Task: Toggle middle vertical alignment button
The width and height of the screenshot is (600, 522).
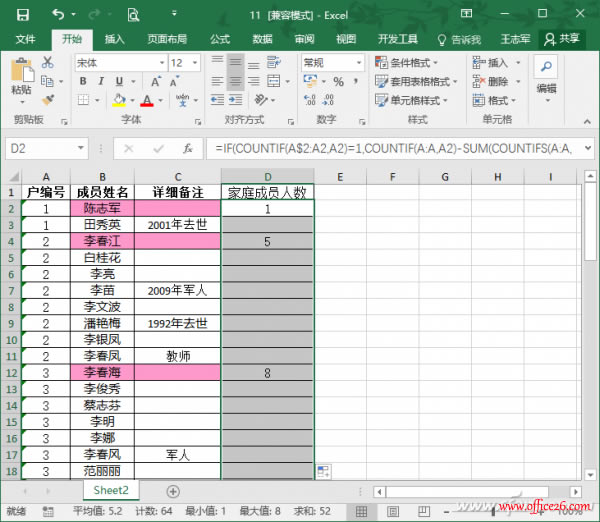Action: point(236,62)
